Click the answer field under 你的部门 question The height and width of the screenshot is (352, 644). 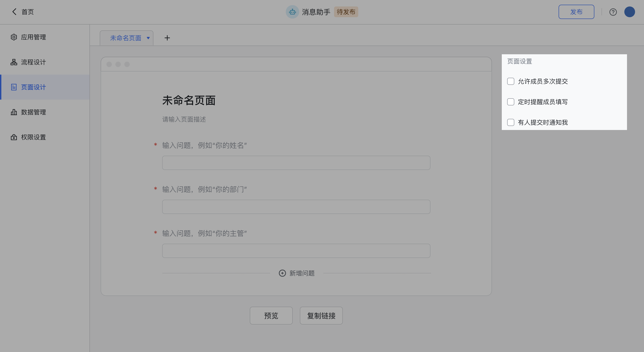[x=296, y=207]
